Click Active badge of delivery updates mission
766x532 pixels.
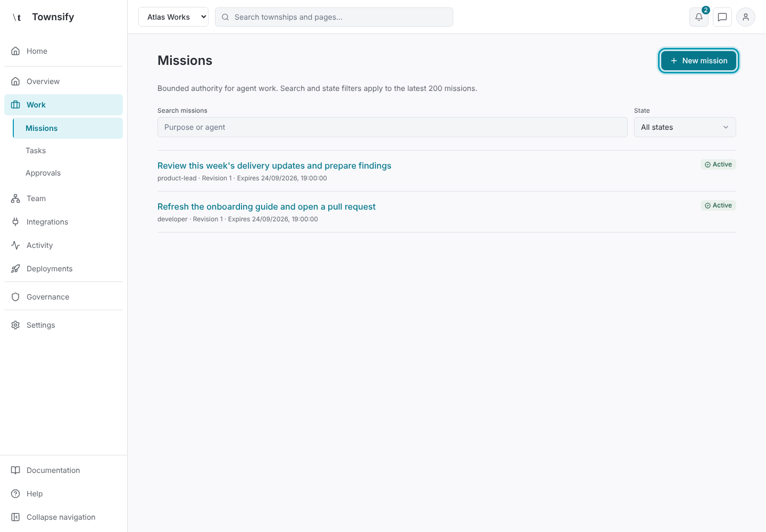click(x=718, y=164)
